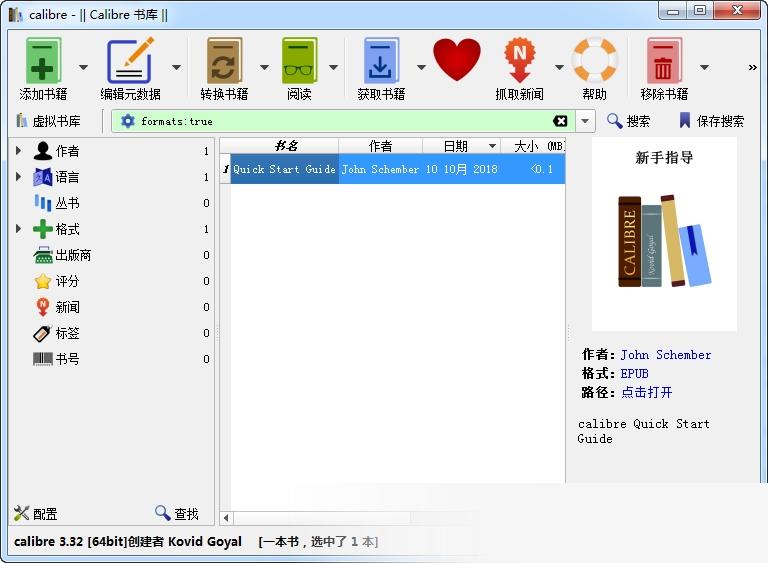Open Add books dropdown arrow
The height and width of the screenshot is (563, 768).
pyautogui.click(x=83, y=67)
